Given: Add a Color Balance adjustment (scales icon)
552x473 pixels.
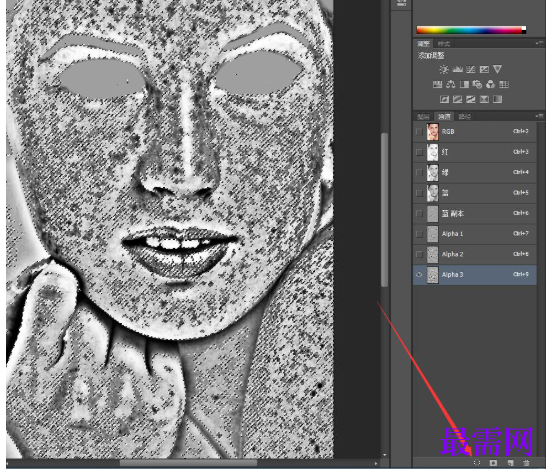Looking at the screenshot, I should 451,84.
